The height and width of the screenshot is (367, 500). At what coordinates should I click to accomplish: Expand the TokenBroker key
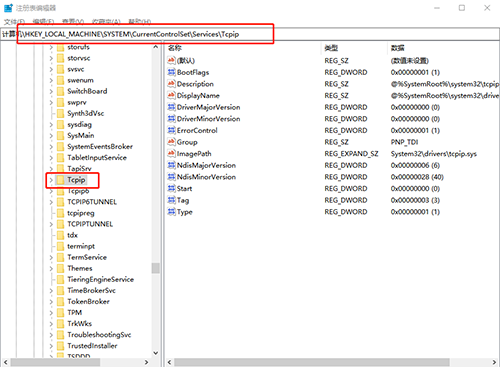tap(51, 301)
